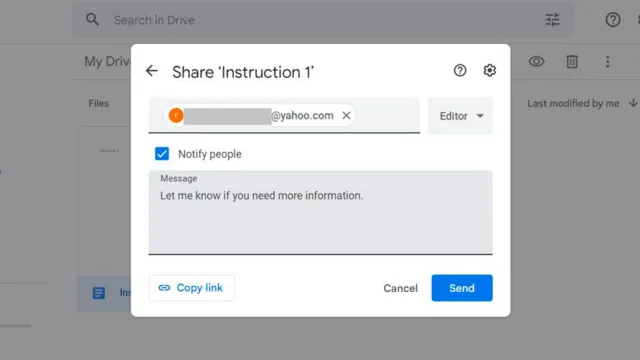Viewport: 640px width, 360px height.
Task: Click inside the Message text area
Action: coord(320,213)
